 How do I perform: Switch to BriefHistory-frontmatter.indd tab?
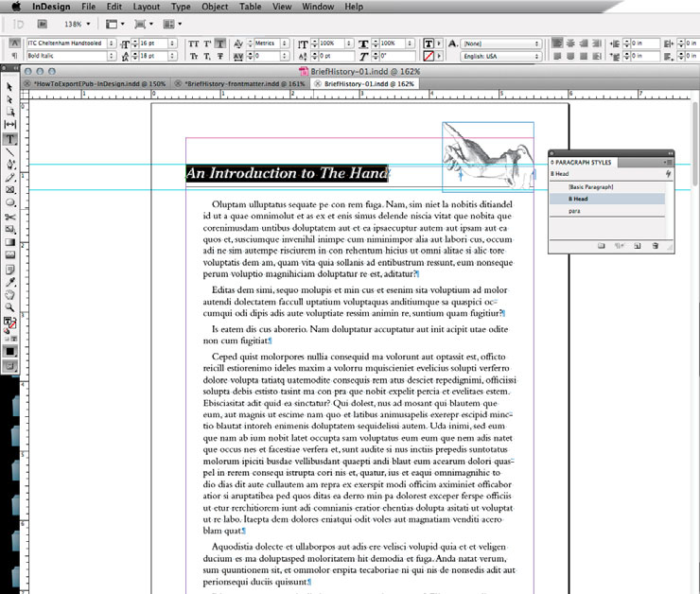coord(243,83)
